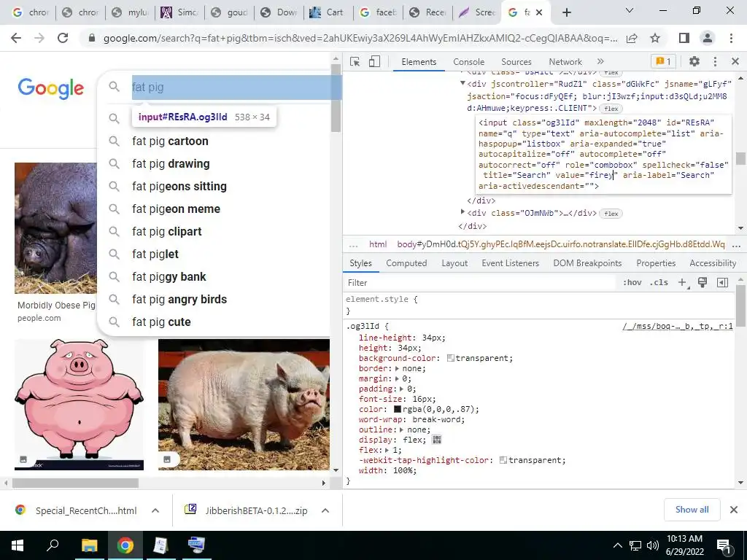This screenshot has width=747, height=560.
Task: Open DevTools settings gear
Action: pyautogui.click(x=694, y=61)
